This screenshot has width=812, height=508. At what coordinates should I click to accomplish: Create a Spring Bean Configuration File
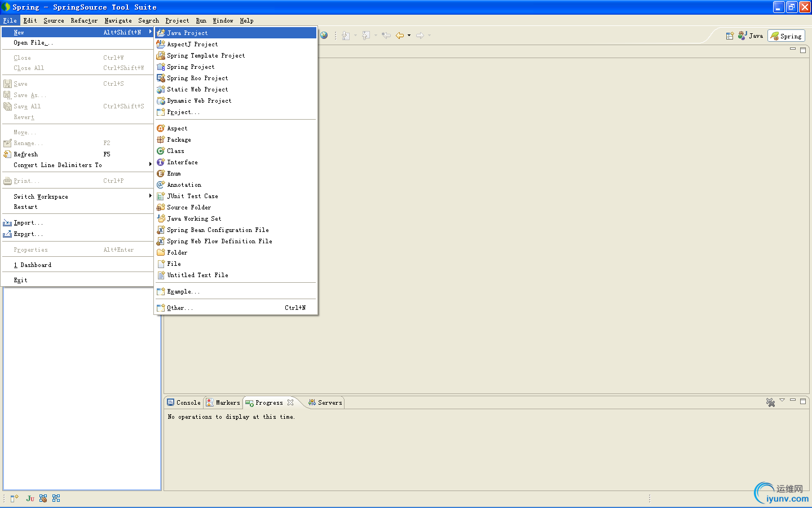click(x=236, y=230)
